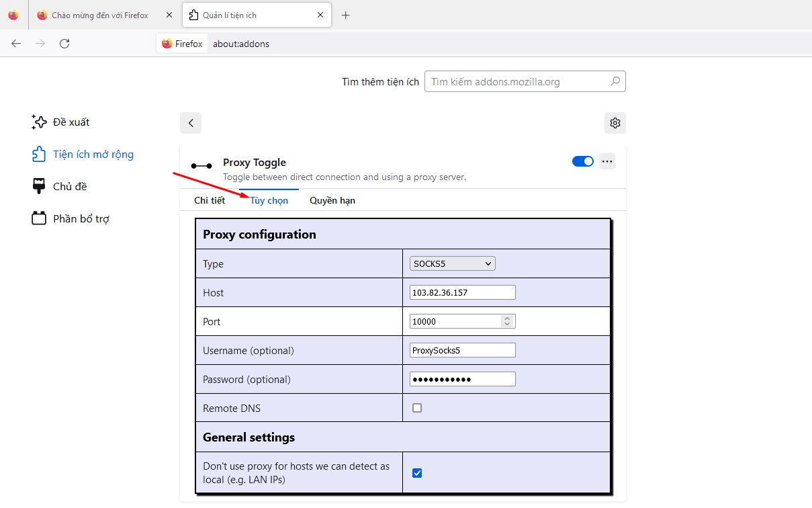Click the Password field
The image size is (812, 508).
click(x=463, y=379)
